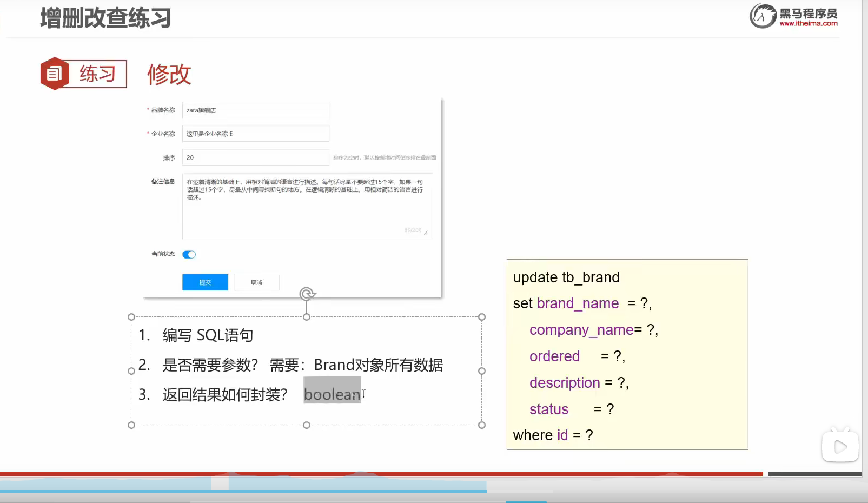This screenshot has width=868, height=503.
Task: Click the textarea corner resize grip
Action: point(426,233)
